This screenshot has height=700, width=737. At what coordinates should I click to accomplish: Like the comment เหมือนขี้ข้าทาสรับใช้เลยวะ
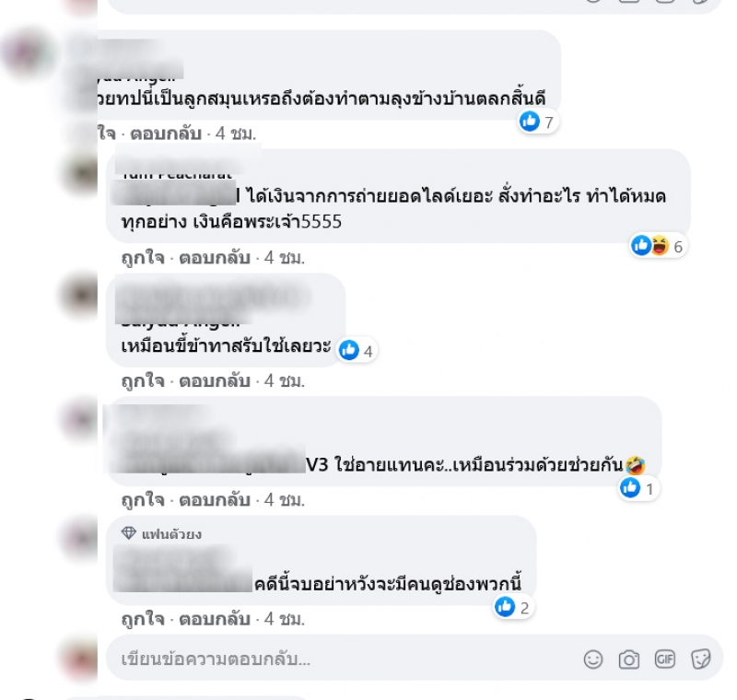[x=143, y=381]
